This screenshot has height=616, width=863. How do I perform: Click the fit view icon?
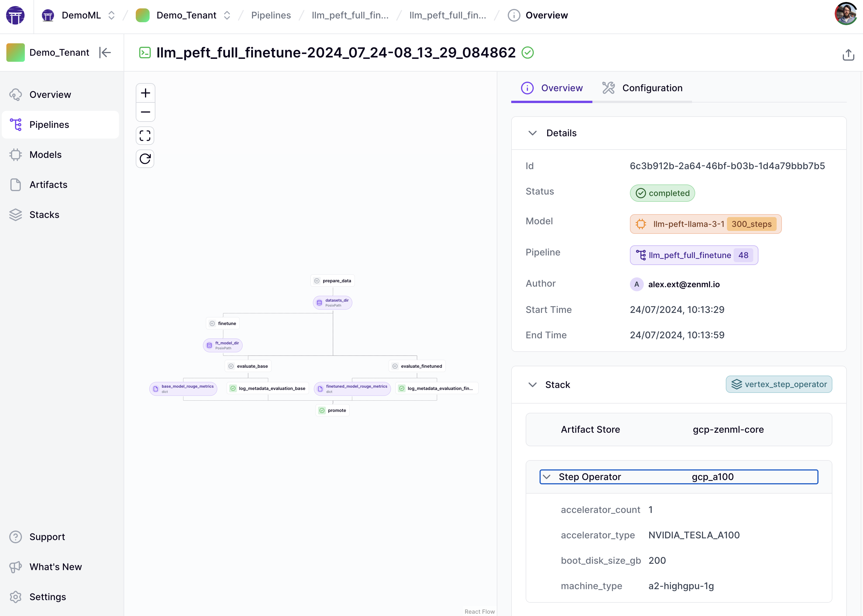pos(145,136)
